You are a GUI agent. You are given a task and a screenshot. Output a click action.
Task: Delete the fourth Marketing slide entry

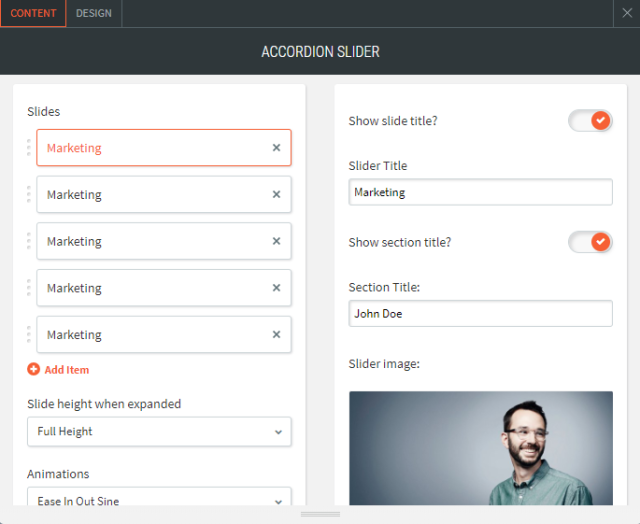coord(277,288)
